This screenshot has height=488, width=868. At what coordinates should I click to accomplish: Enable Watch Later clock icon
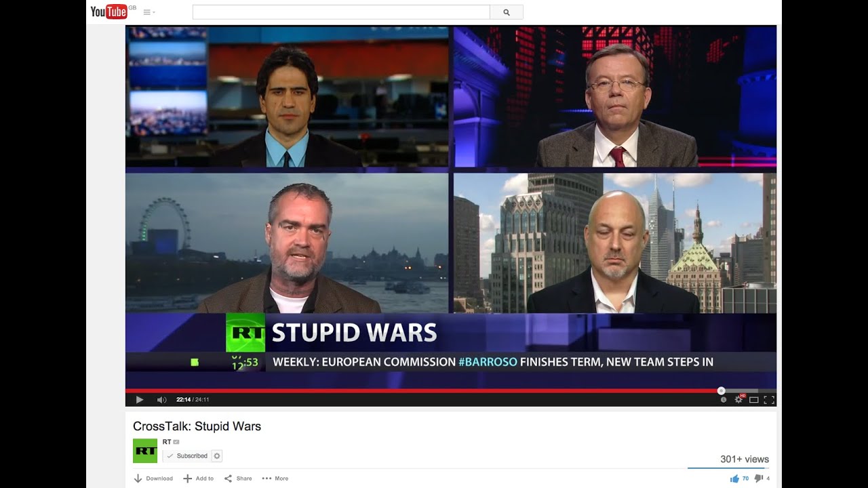coord(724,400)
